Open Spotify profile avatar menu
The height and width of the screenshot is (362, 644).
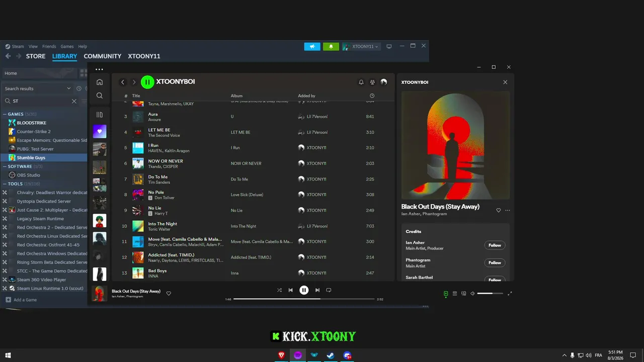pos(384,82)
